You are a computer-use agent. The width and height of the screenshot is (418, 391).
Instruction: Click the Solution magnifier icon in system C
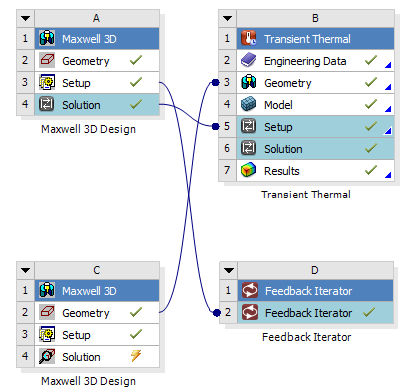click(x=47, y=356)
